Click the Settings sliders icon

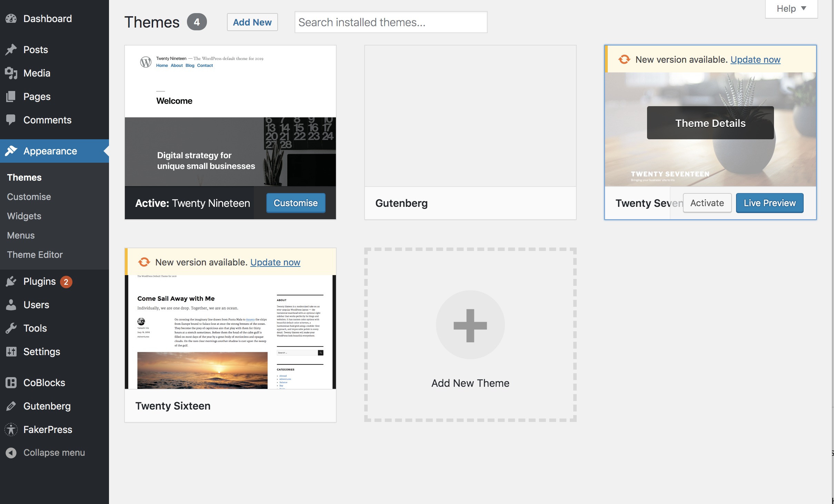[x=11, y=352]
